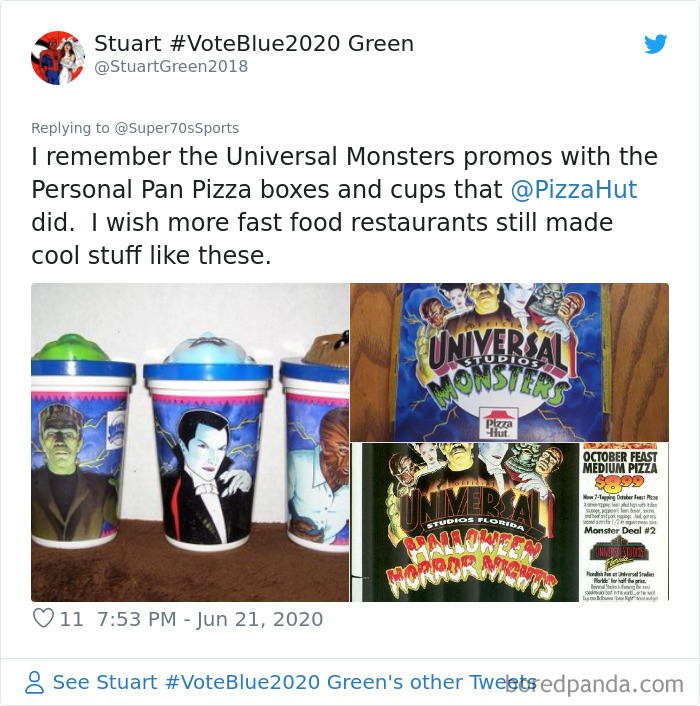Open the @Super70sSports reply handle
The height and width of the screenshot is (706, 700).
pyautogui.click(x=176, y=128)
